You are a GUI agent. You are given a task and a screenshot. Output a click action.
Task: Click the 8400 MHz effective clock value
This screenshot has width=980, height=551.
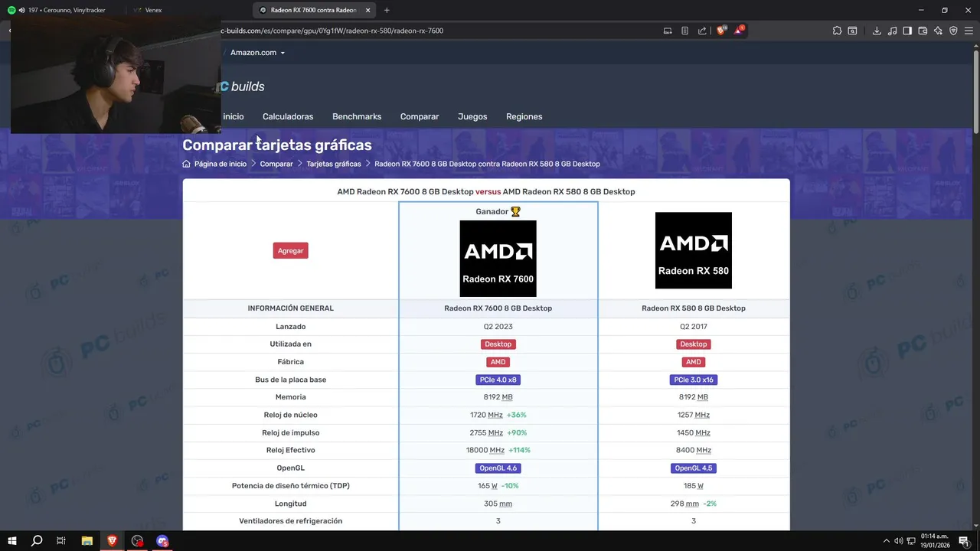[694, 450]
